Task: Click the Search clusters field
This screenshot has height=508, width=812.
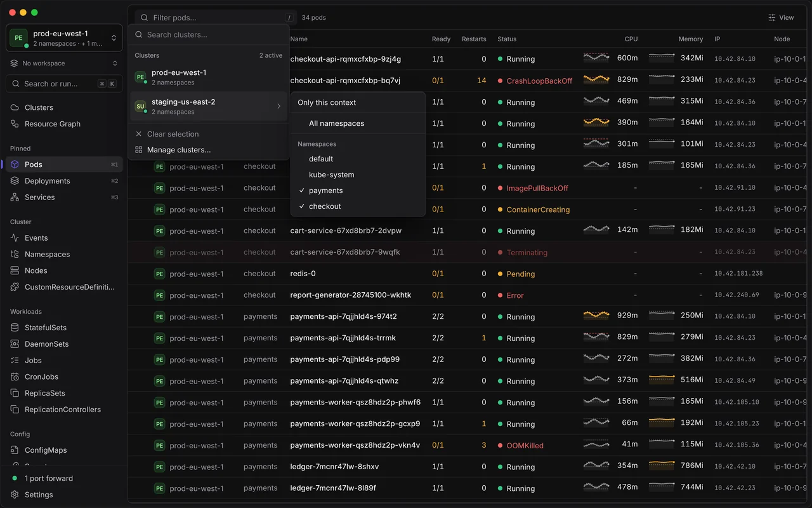Action: (209, 35)
